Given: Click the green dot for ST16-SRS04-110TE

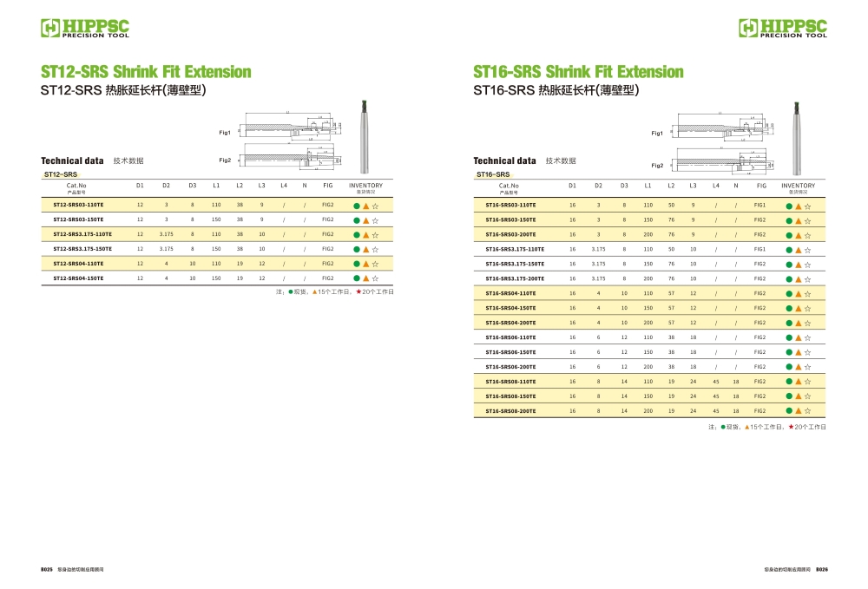Looking at the screenshot, I should (789, 294).
